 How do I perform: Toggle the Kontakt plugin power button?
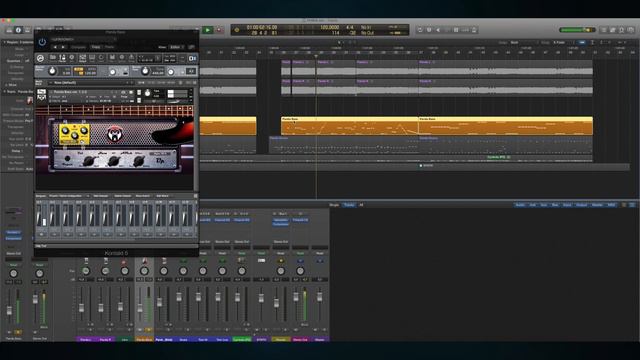[42, 42]
